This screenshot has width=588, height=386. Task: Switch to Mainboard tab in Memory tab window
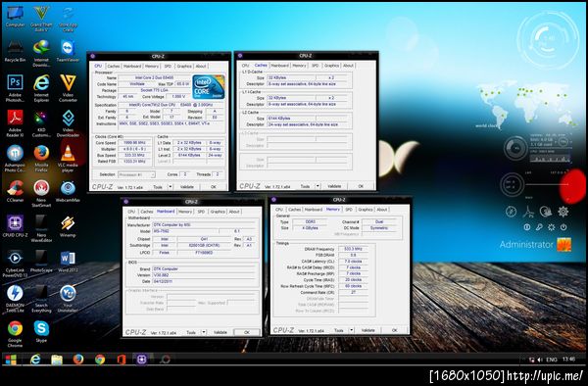(x=314, y=210)
